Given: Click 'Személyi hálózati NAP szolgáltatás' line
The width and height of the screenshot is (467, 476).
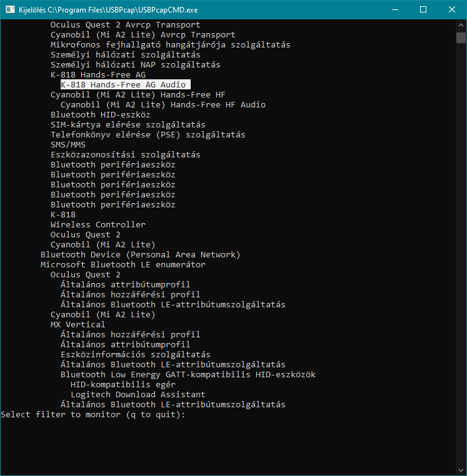Looking at the screenshot, I should click(135, 65).
